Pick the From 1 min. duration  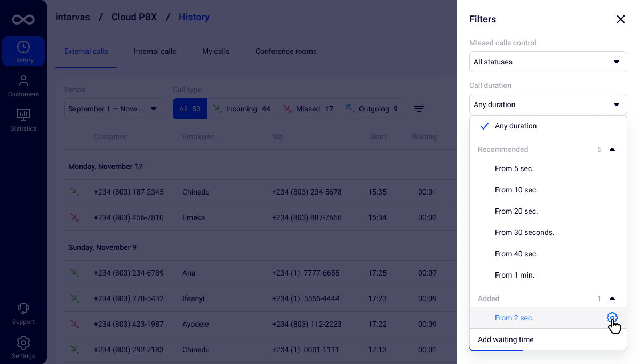click(514, 276)
